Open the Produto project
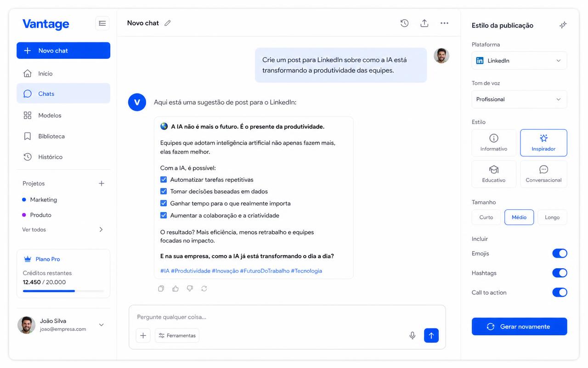This screenshot has height=368, width=588. pyautogui.click(x=37, y=215)
